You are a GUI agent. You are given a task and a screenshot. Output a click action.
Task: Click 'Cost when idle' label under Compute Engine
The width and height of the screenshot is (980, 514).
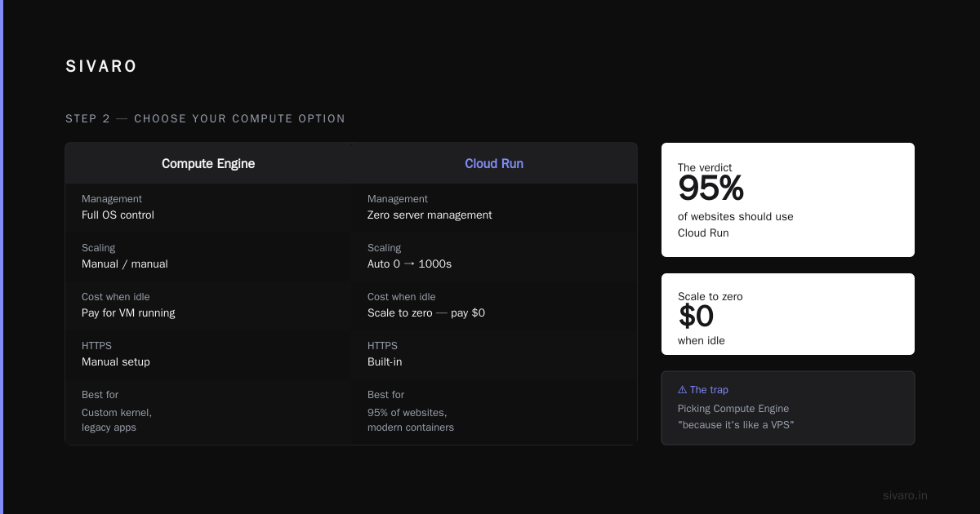[116, 297]
